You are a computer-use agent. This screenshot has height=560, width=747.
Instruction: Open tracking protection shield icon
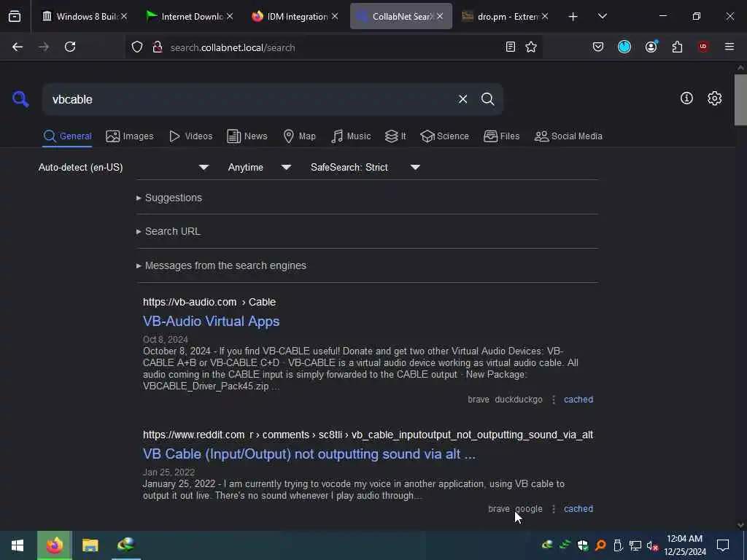click(x=137, y=47)
